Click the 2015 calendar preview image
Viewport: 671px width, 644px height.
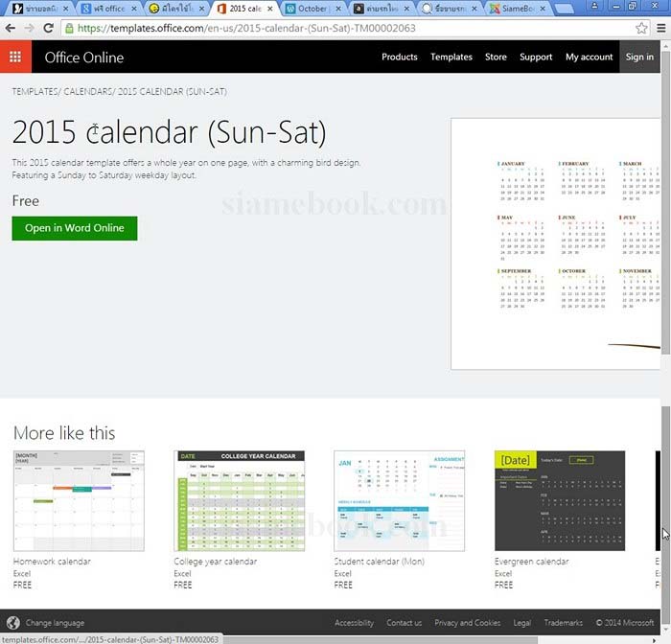click(555, 244)
